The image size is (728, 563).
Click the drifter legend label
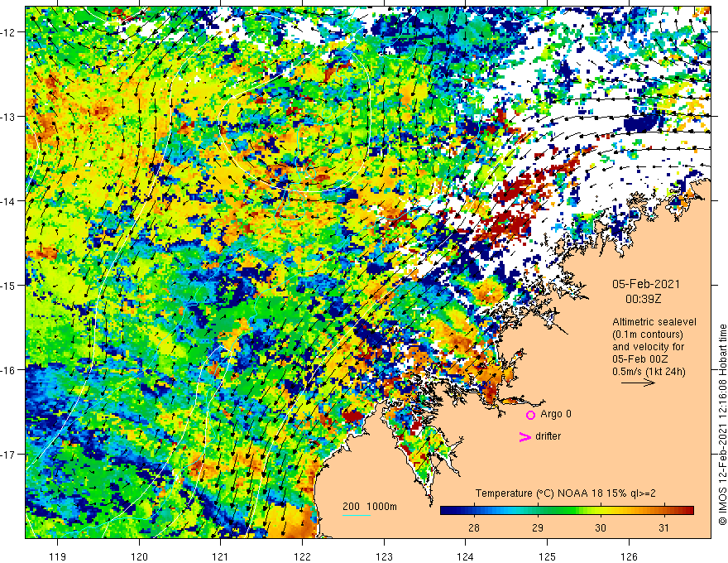coord(548,436)
